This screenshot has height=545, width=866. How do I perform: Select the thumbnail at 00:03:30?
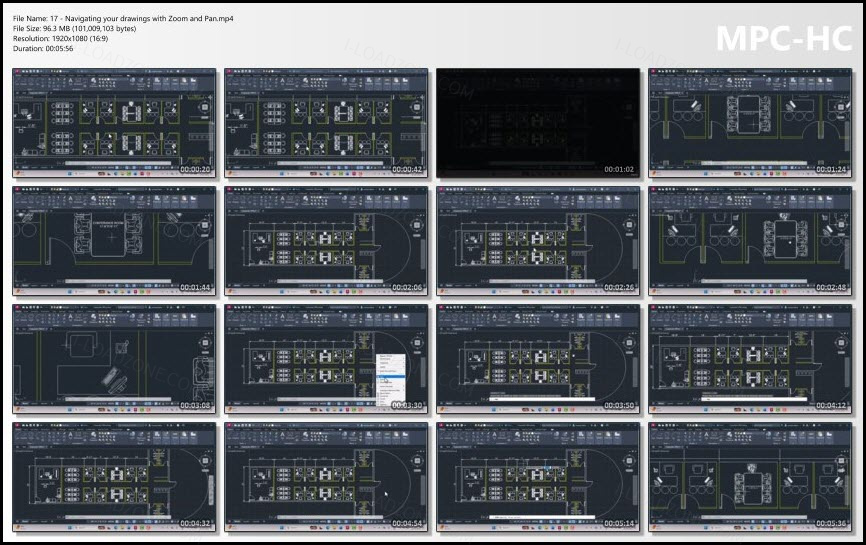point(326,359)
